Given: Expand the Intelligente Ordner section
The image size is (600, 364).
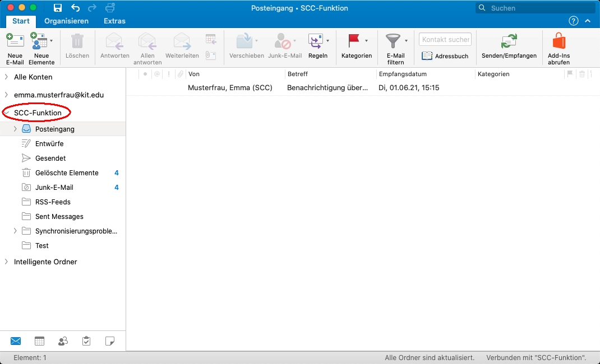Looking at the screenshot, I should point(6,262).
